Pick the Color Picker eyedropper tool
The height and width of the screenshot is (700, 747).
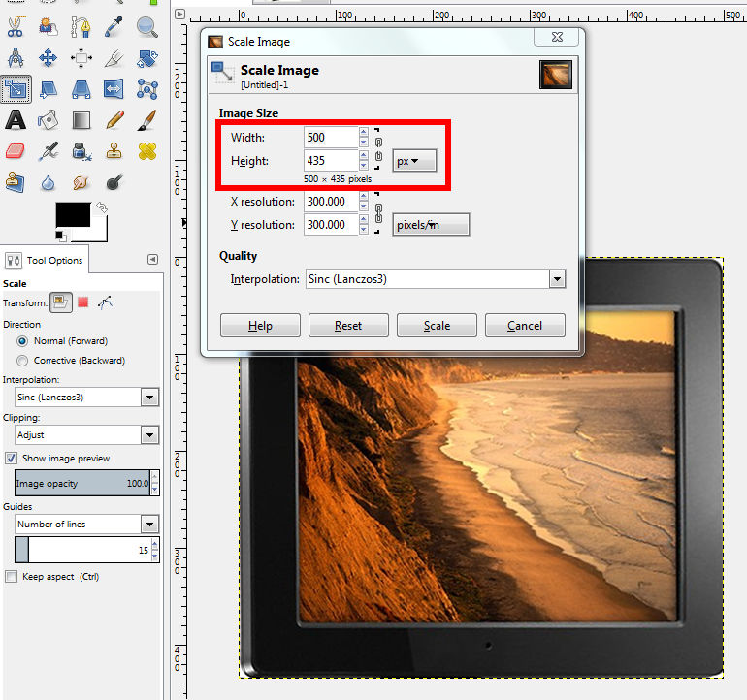click(x=114, y=27)
